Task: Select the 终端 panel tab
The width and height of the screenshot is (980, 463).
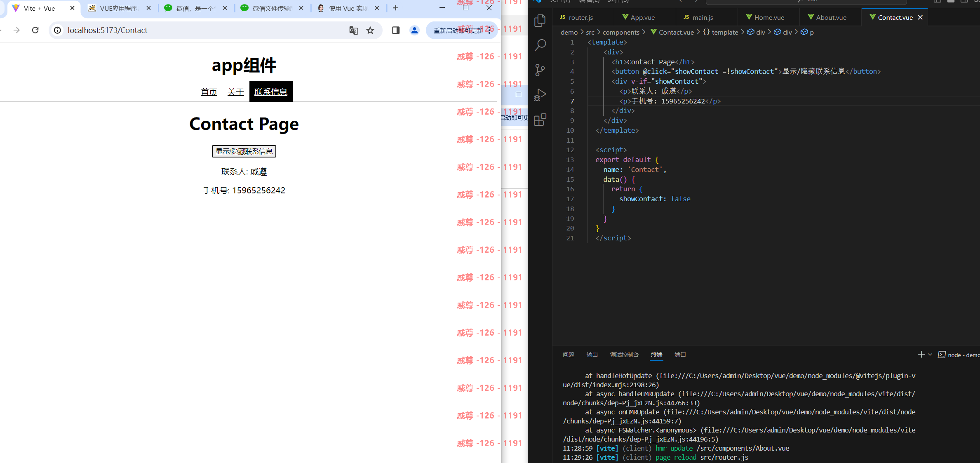Action: tap(656, 355)
